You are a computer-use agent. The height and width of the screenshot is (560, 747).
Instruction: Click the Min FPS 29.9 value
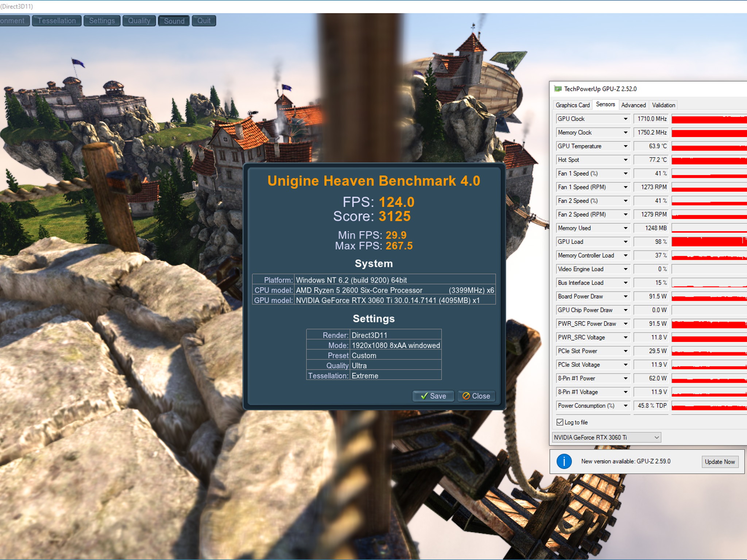tap(396, 235)
